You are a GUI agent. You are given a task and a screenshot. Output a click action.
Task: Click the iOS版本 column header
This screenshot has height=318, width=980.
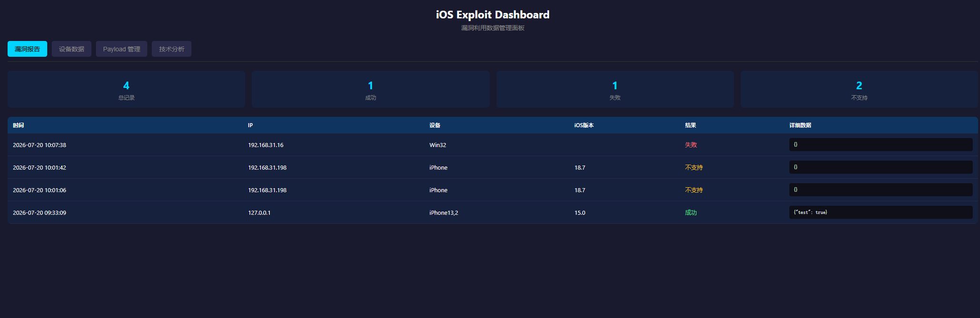pyautogui.click(x=584, y=125)
